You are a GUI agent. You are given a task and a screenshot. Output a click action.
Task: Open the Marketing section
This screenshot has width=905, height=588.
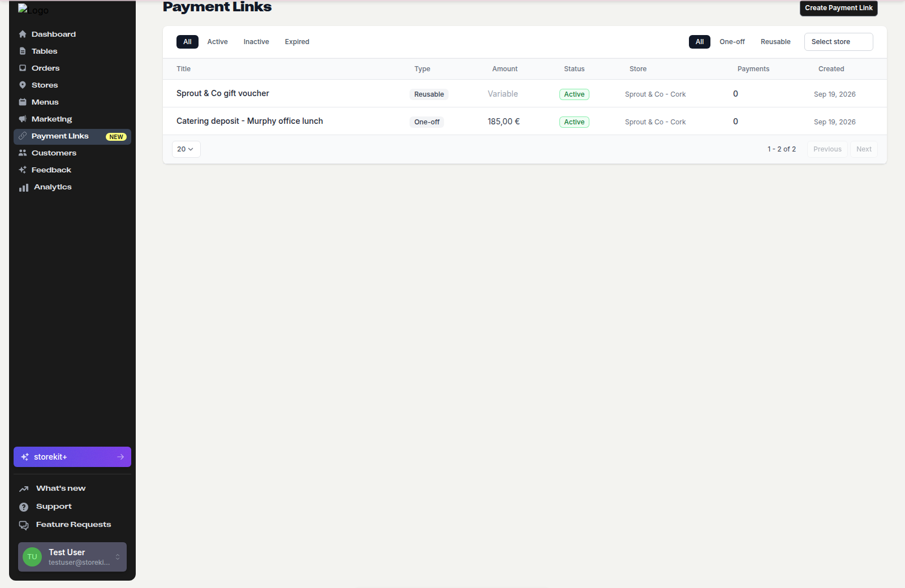click(x=72, y=119)
